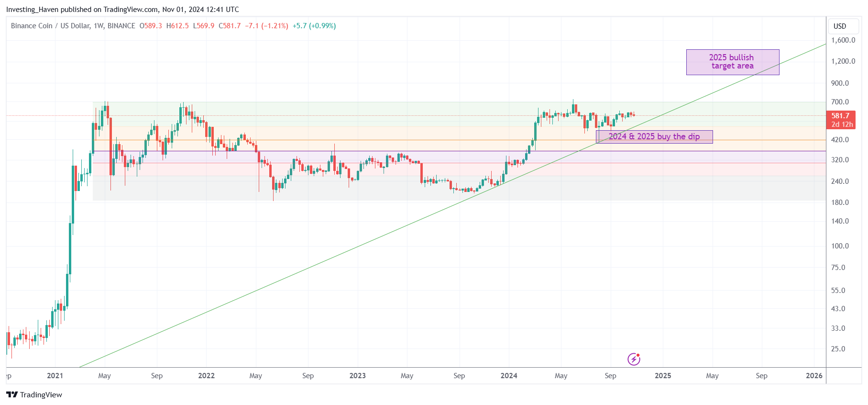Click the 1,600.0 price axis label
The height and width of the screenshot is (405, 868).
coord(843,40)
